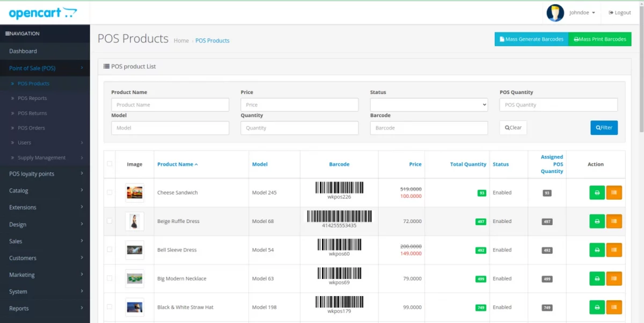Tick the checkbox for Bell Sleeve Dress
The image size is (644, 323).
tap(109, 249)
